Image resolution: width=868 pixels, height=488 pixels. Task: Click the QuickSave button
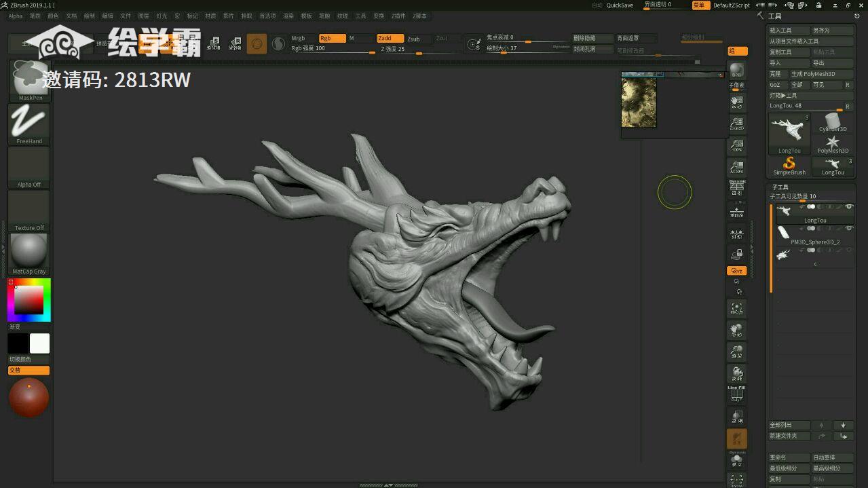pyautogui.click(x=620, y=5)
